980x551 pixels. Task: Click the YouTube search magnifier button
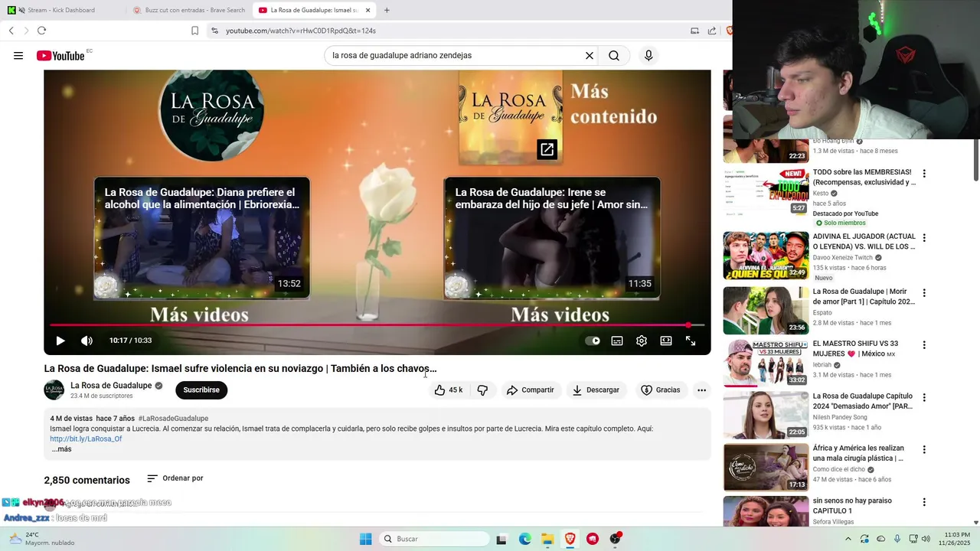click(614, 56)
